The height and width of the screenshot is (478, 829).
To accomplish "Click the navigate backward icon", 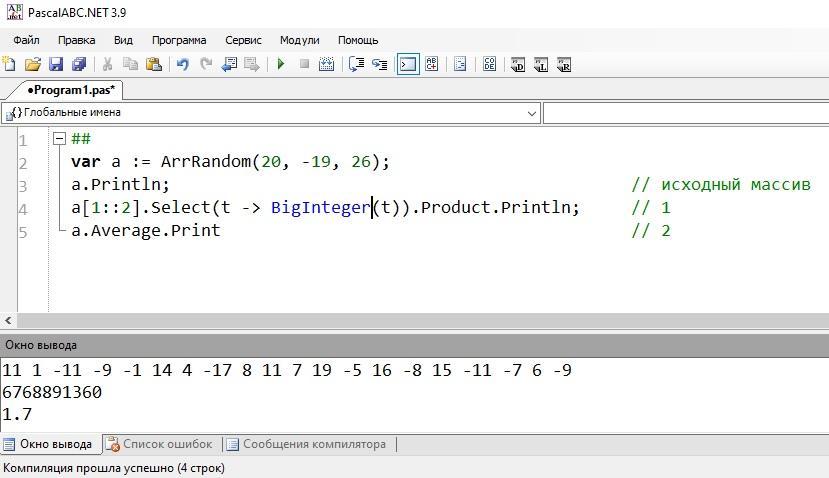I will 229,65.
